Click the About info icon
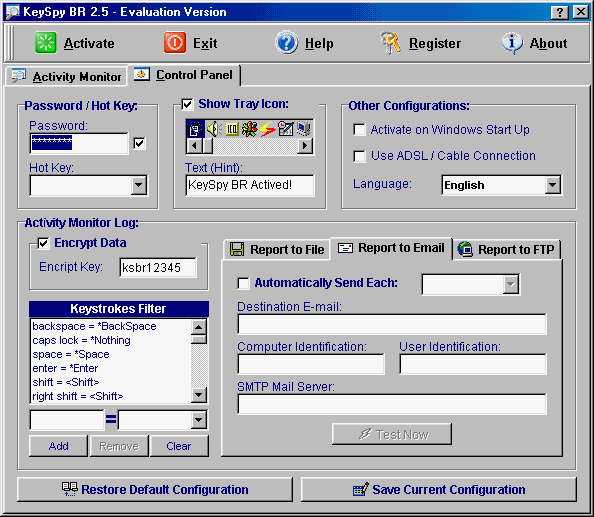The width and height of the screenshot is (594, 517). point(512,42)
